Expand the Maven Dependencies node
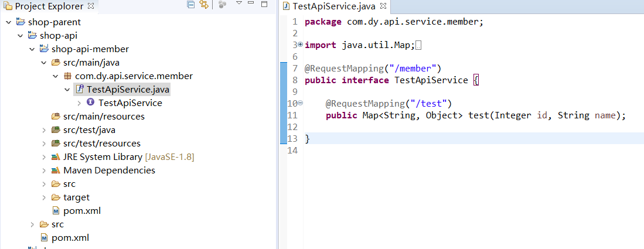 (x=44, y=170)
